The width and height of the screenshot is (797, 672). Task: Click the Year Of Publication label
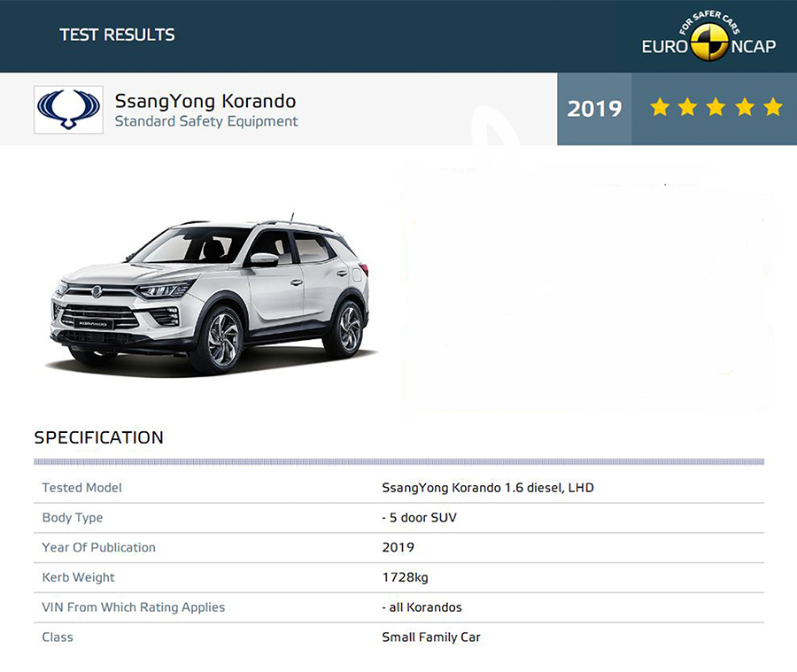98,547
